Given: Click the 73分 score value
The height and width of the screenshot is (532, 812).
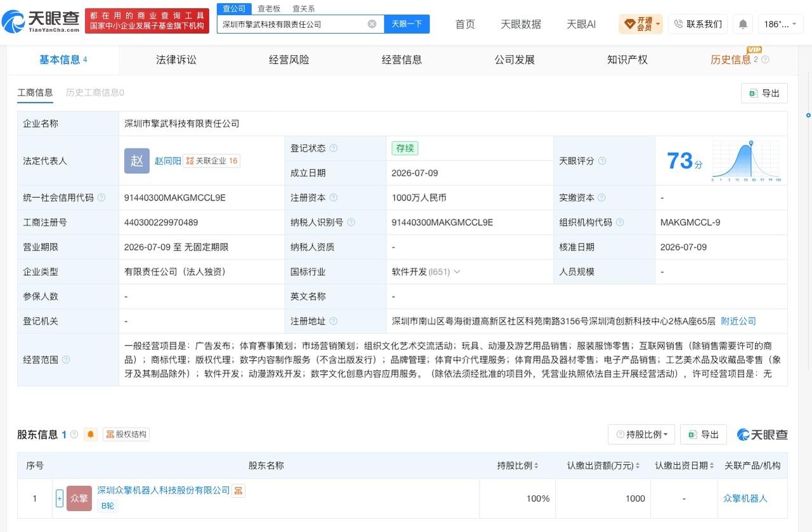Looking at the screenshot, I should 684,161.
